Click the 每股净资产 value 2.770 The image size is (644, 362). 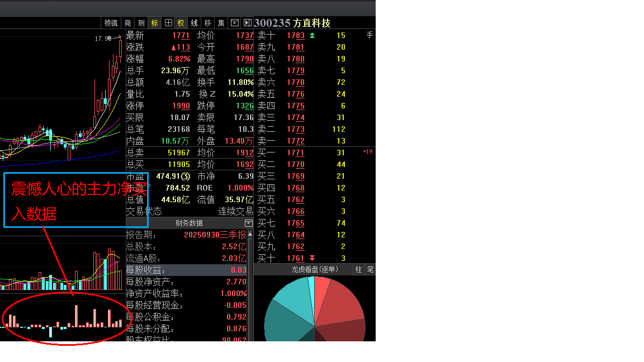point(236,282)
